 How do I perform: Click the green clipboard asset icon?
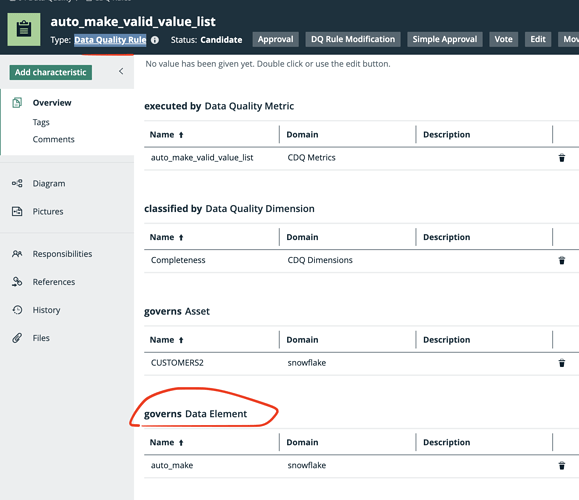24,30
